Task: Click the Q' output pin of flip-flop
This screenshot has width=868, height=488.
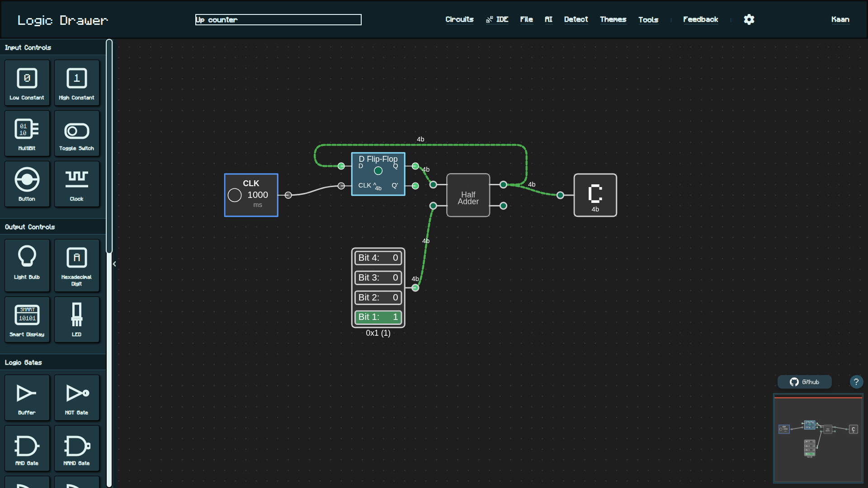Action: (415, 186)
